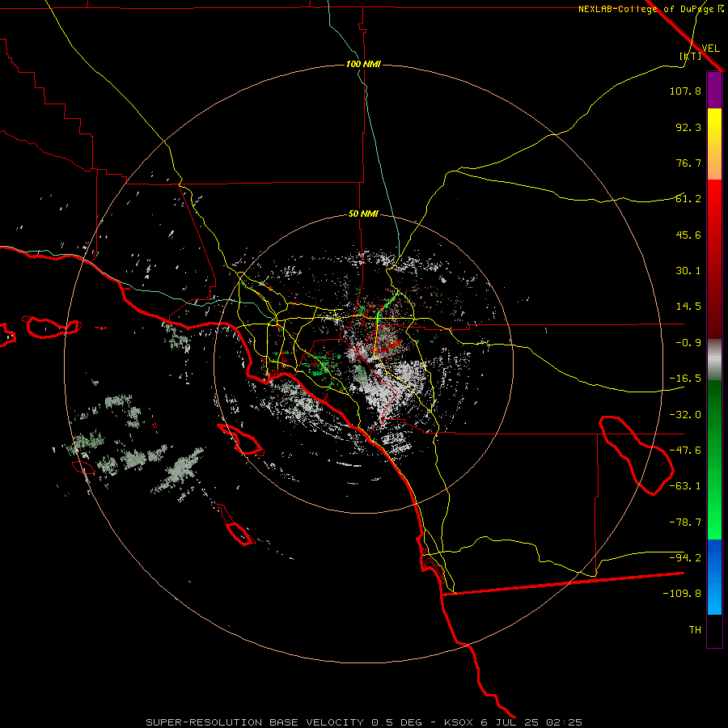Click the 76.7 velocity scale value
728x728 pixels.
pos(688,163)
